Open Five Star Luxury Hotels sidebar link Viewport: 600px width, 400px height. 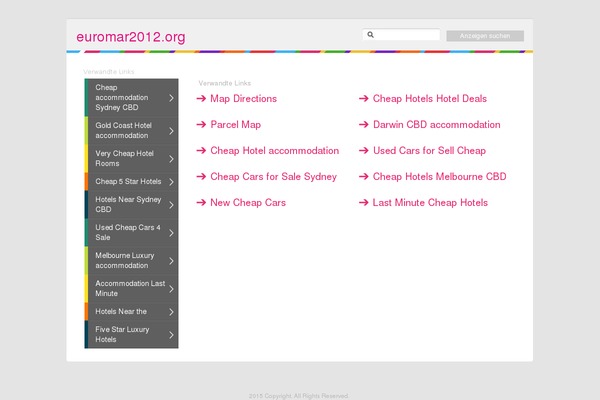point(131,335)
